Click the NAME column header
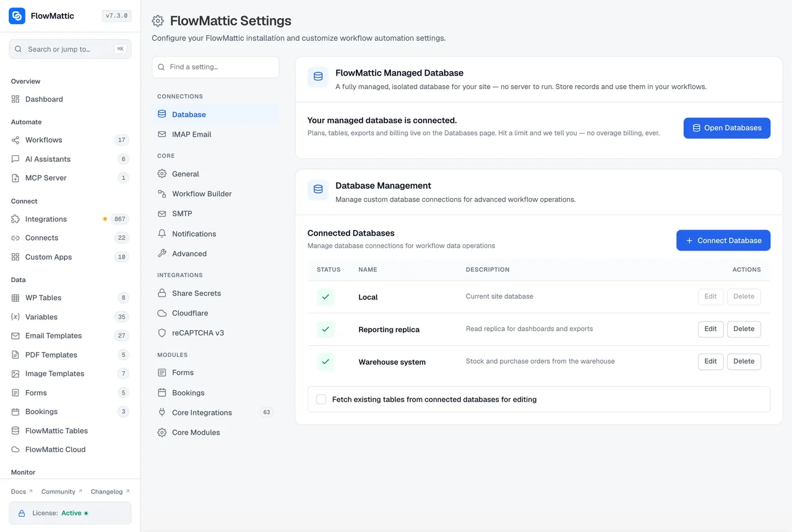This screenshot has width=792, height=532. 368,270
